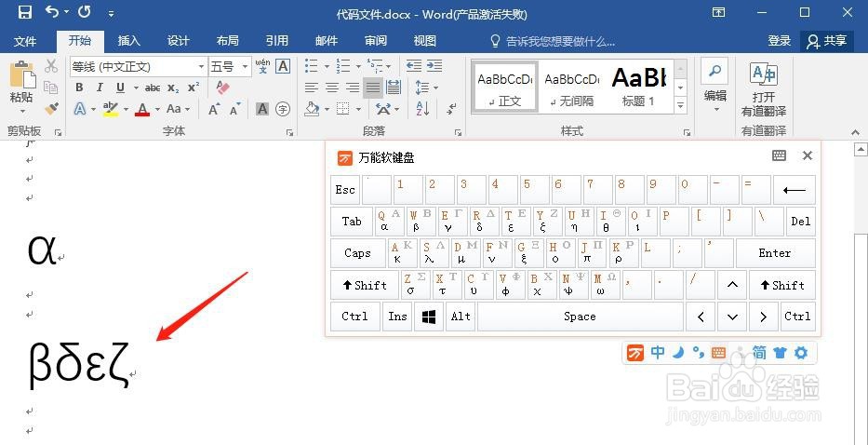This screenshot has height=445, width=868.
Task: Toggle strikethrough abc formatting
Action: 153,88
